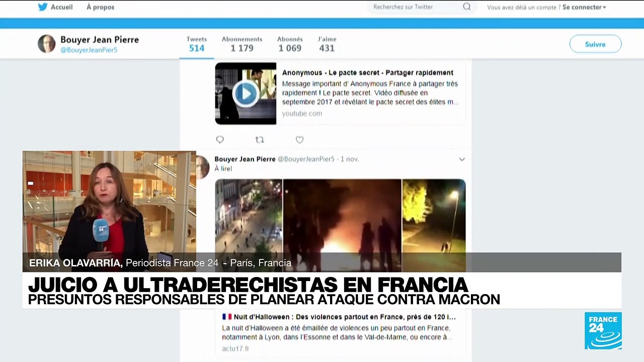
Task: Go to Accueil in the top bar
Action: [62, 7]
